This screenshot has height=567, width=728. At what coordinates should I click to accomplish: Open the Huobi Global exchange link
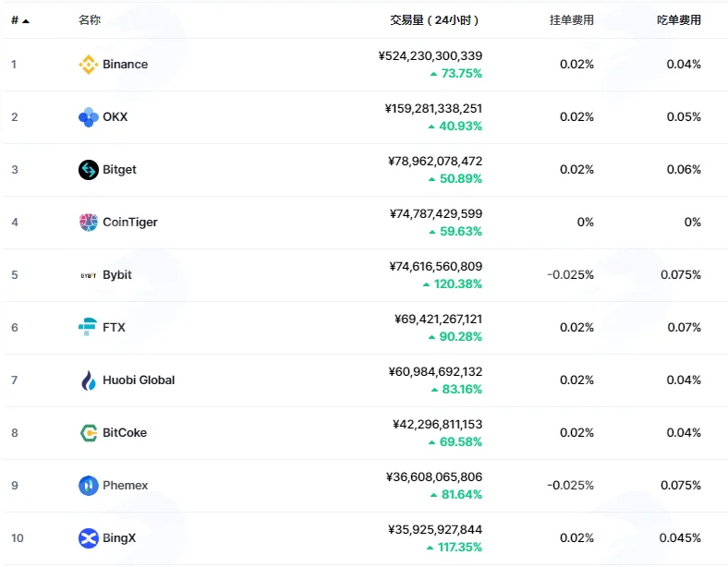coord(139,380)
